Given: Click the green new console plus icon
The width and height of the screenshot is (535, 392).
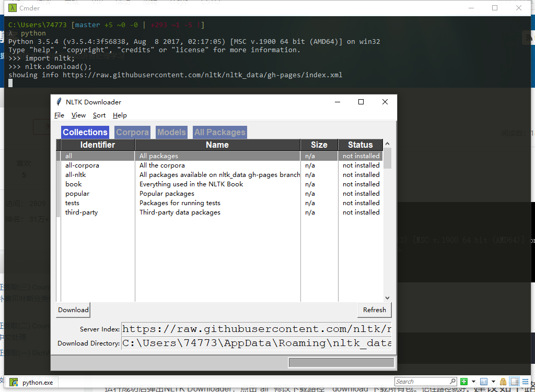Looking at the screenshot, I should [464, 382].
